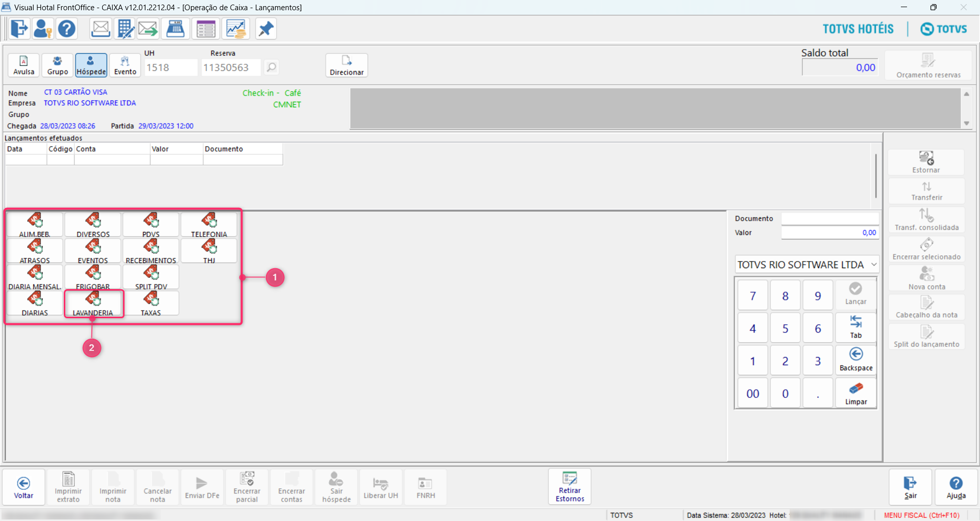Click the envelope with green arrow icon
The height and width of the screenshot is (521, 980).
[x=148, y=29]
